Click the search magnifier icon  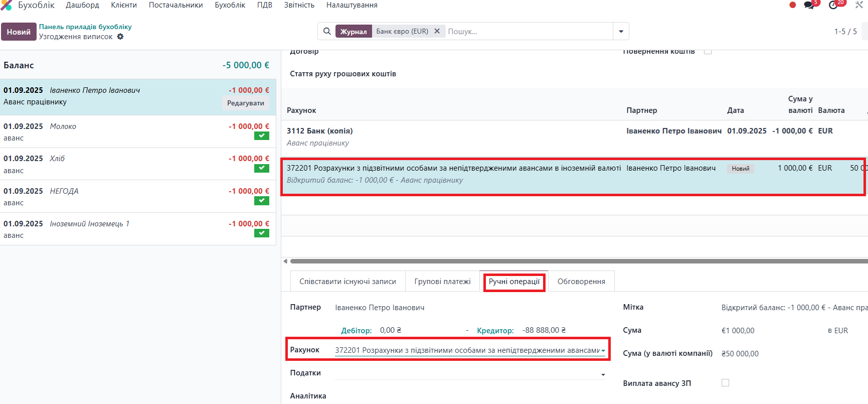(x=327, y=31)
